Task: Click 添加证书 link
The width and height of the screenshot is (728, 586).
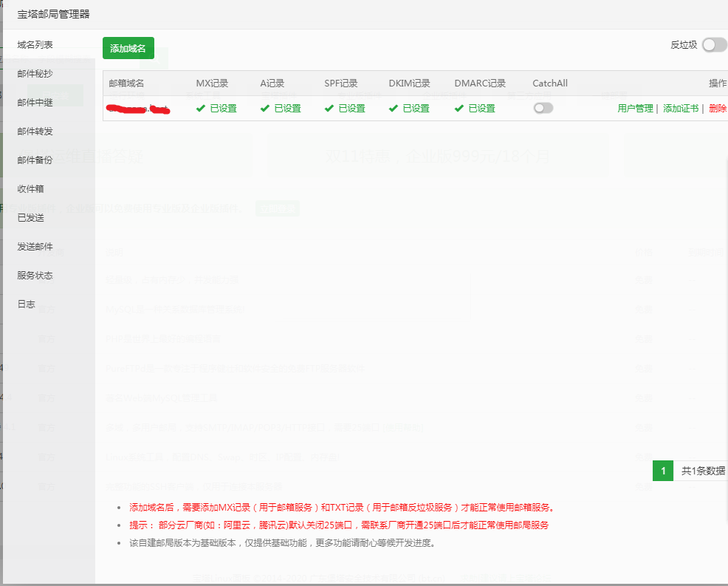Action: [681, 109]
